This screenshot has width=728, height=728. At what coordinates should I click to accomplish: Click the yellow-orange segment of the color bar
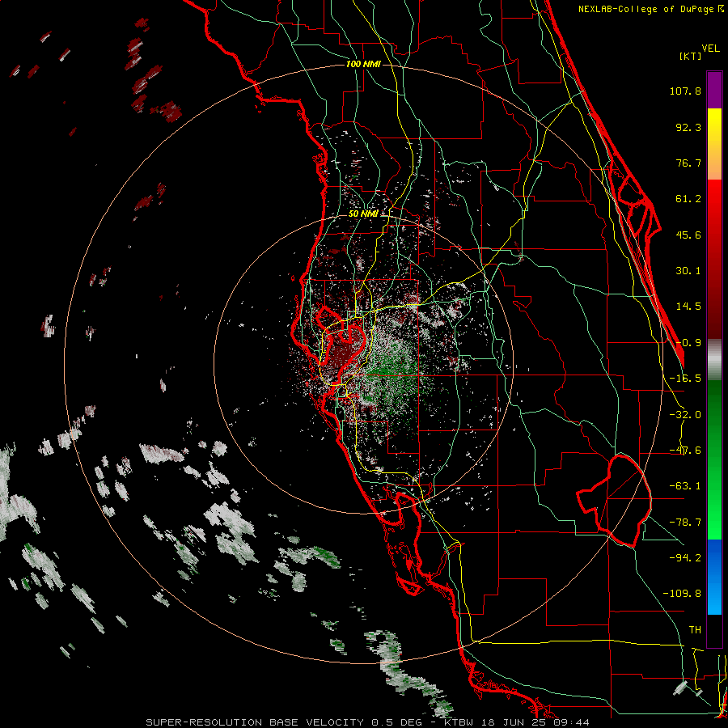pos(714,144)
